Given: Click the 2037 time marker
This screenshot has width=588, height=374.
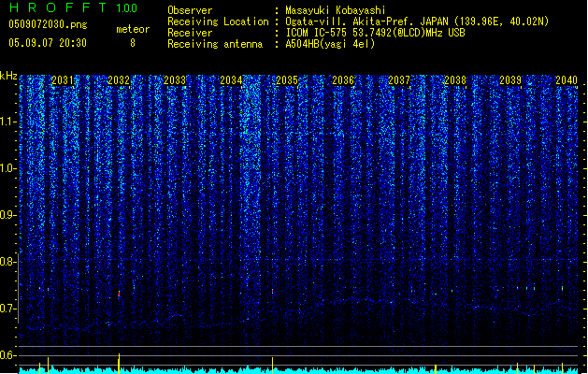Looking at the screenshot, I should (399, 80).
